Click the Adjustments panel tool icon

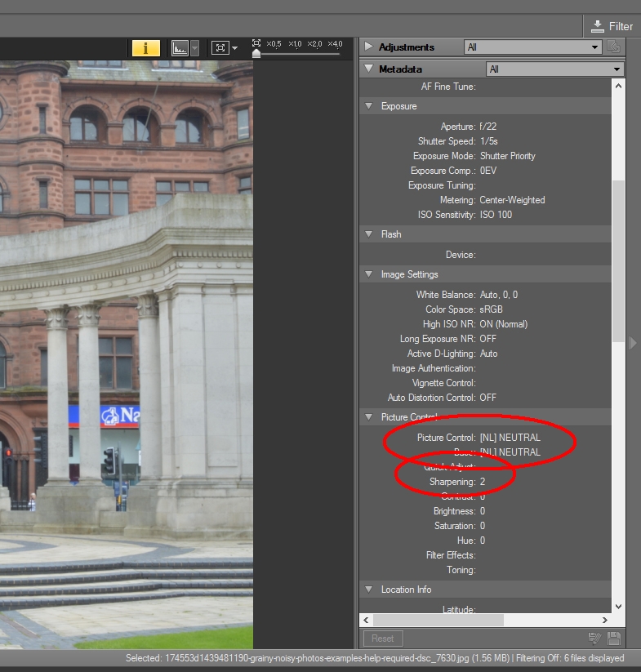point(614,47)
